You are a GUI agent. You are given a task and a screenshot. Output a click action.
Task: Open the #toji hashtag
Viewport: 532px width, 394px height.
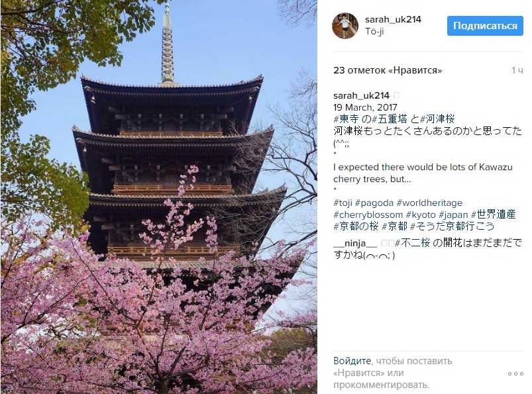point(343,203)
